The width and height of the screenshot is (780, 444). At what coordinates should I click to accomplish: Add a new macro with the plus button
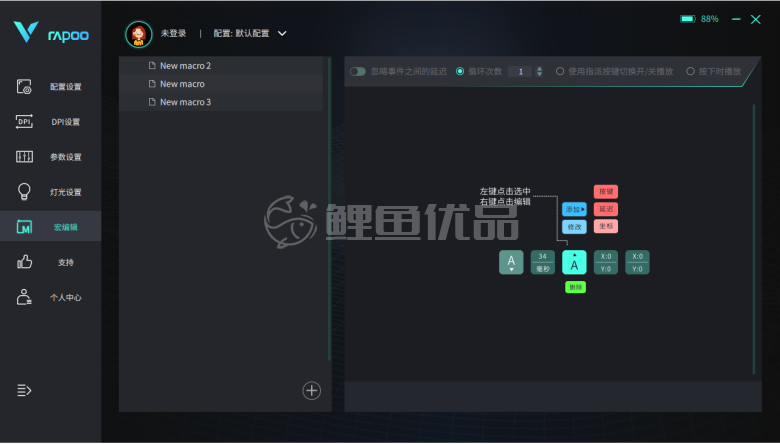pos(311,391)
